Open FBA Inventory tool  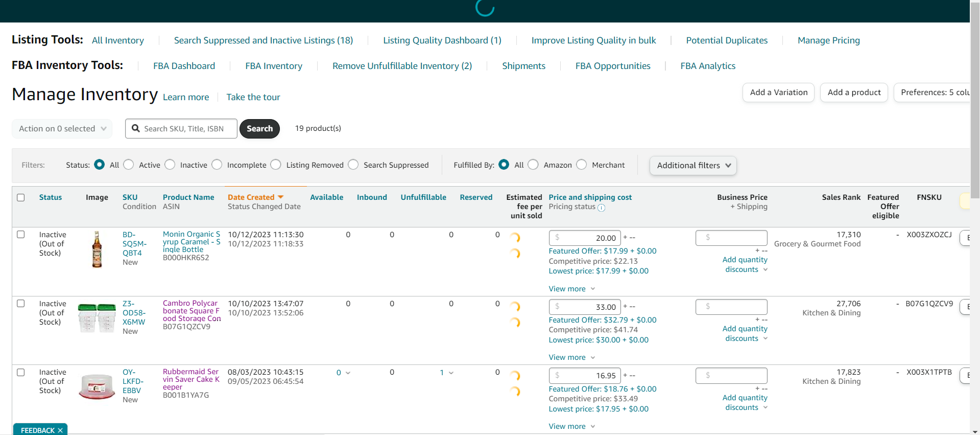pos(274,66)
